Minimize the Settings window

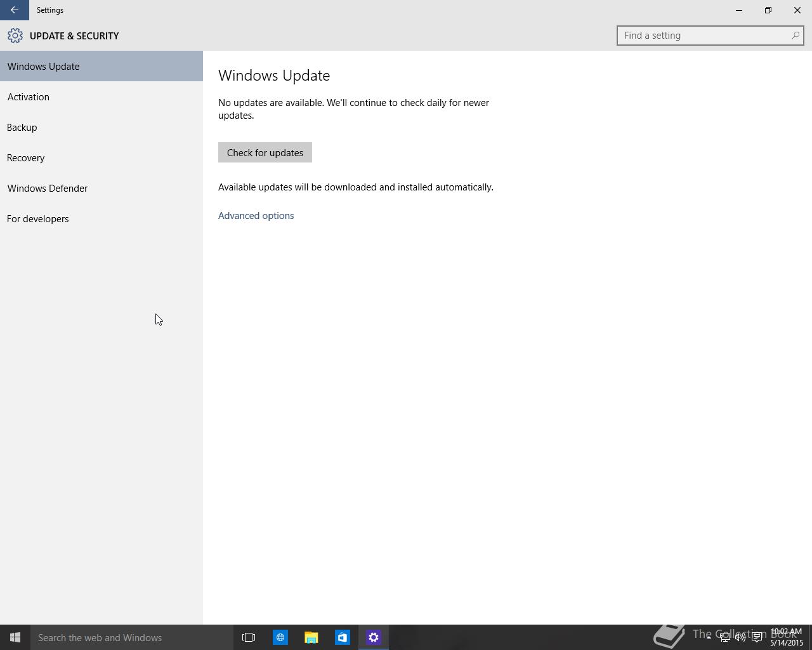click(739, 10)
